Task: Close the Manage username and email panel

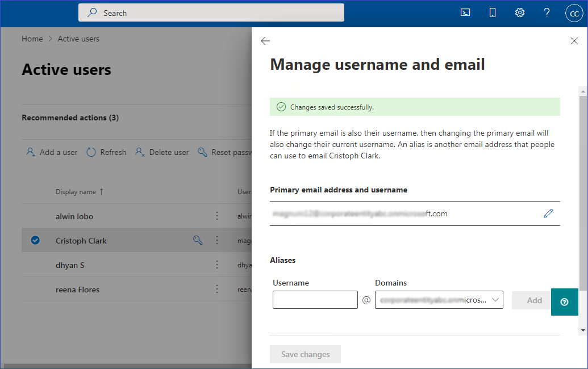Action: (x=574, y=41)
